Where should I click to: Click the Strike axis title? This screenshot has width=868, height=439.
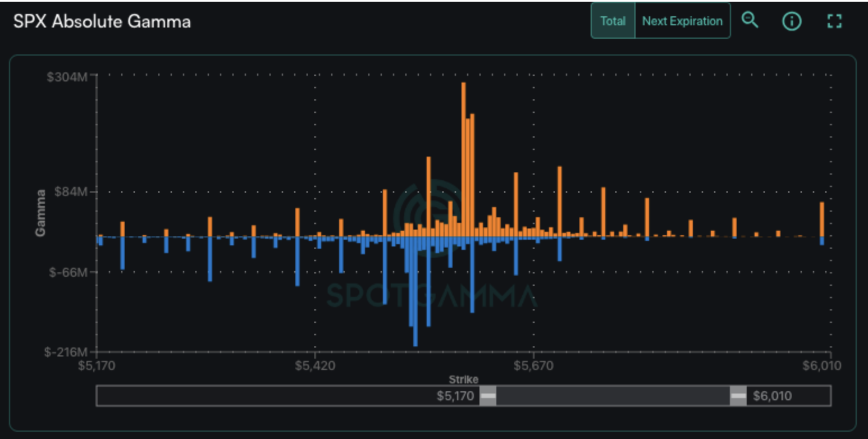[x=464, y=380]
